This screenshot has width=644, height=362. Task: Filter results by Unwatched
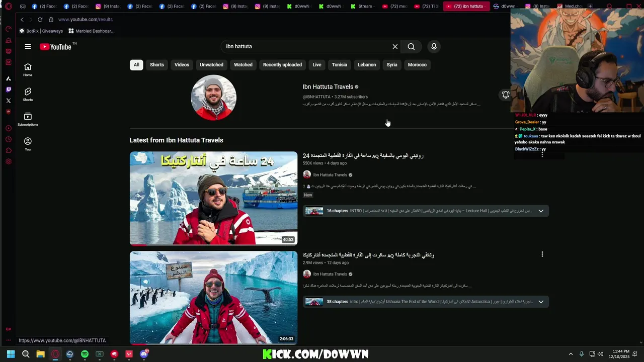click(211, 65)
